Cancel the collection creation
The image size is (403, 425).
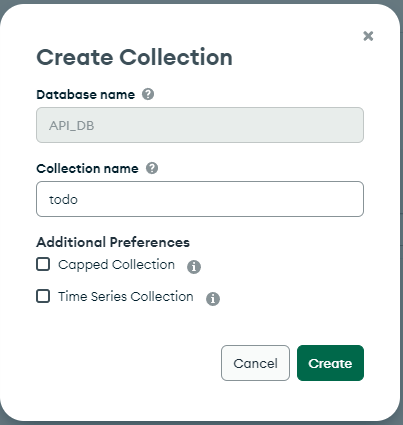tap(255, 363)
